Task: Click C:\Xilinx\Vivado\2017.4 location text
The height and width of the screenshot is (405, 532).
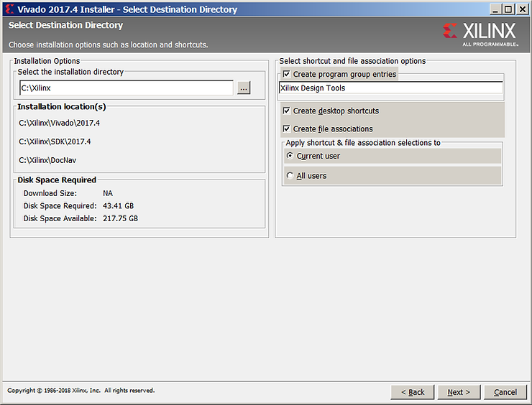Action: click(x=60, y=123)
